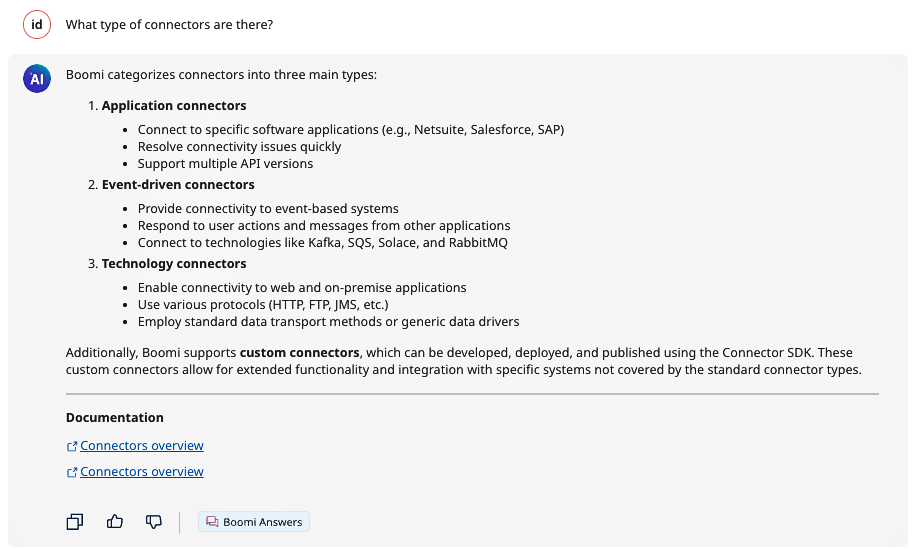913x549 pixels.
Task: Click the external link icon of second Connectors overview
Action: pos(72,473)
